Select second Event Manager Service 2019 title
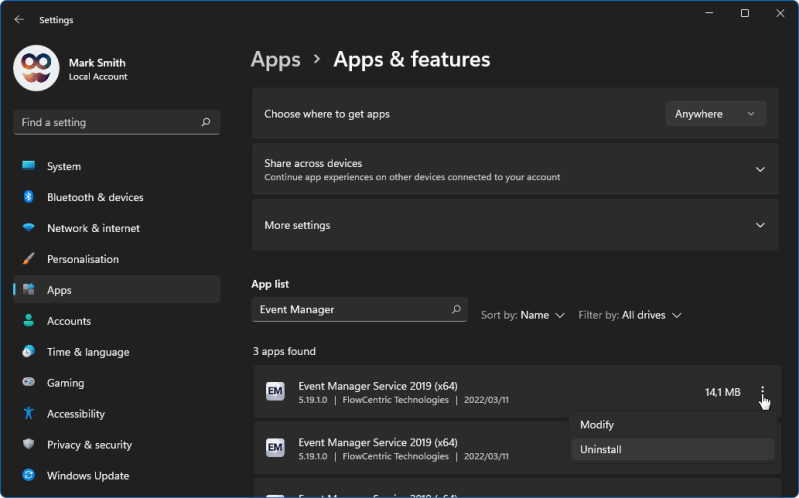Viewport: 799px width, 498px height. click(378, 442)
